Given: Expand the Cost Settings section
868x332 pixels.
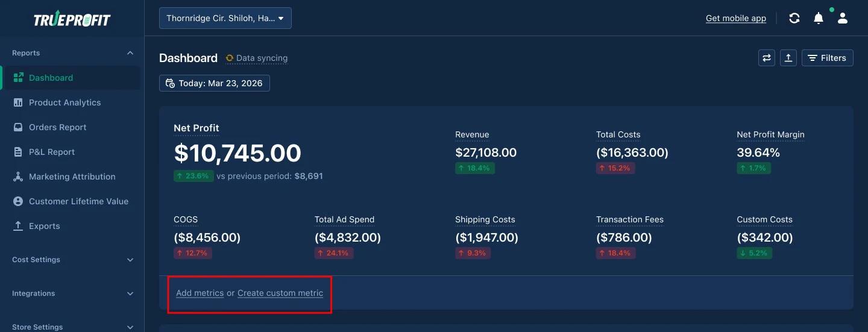Looking at the screenshot, I should click(72, 260).
